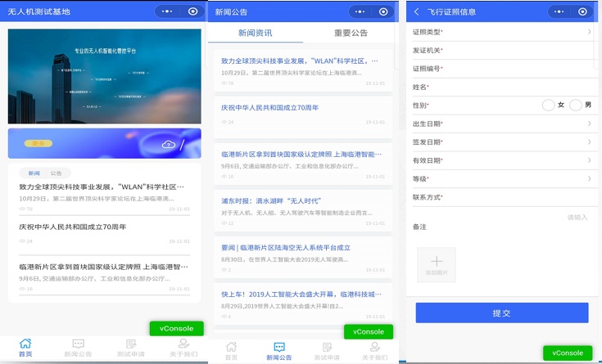The image size is (602, 364).
Task: Switch to the 新闻资讯 tab
Action: 256,33
